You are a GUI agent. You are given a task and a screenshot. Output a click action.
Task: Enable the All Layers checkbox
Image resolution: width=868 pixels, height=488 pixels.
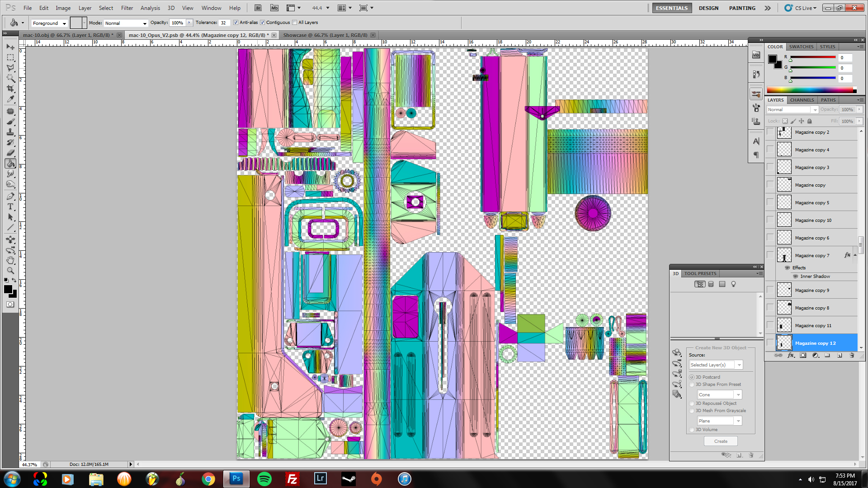[x=295, y=23]
